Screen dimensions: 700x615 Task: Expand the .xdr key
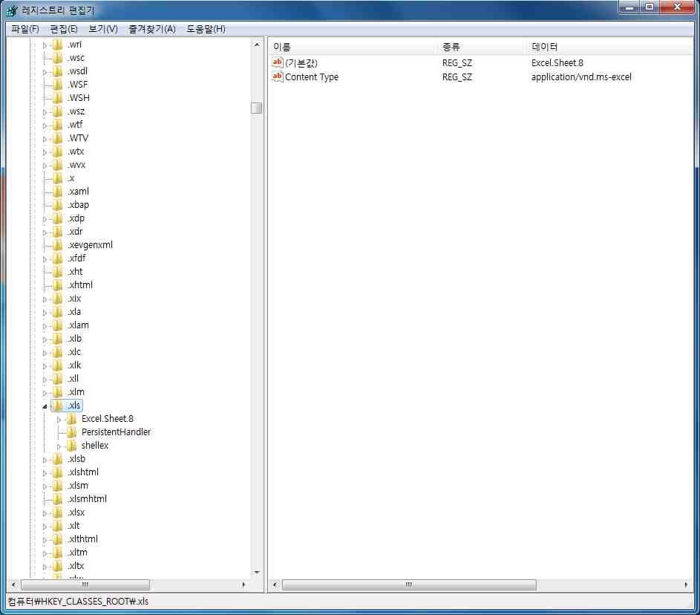[45, 232]
